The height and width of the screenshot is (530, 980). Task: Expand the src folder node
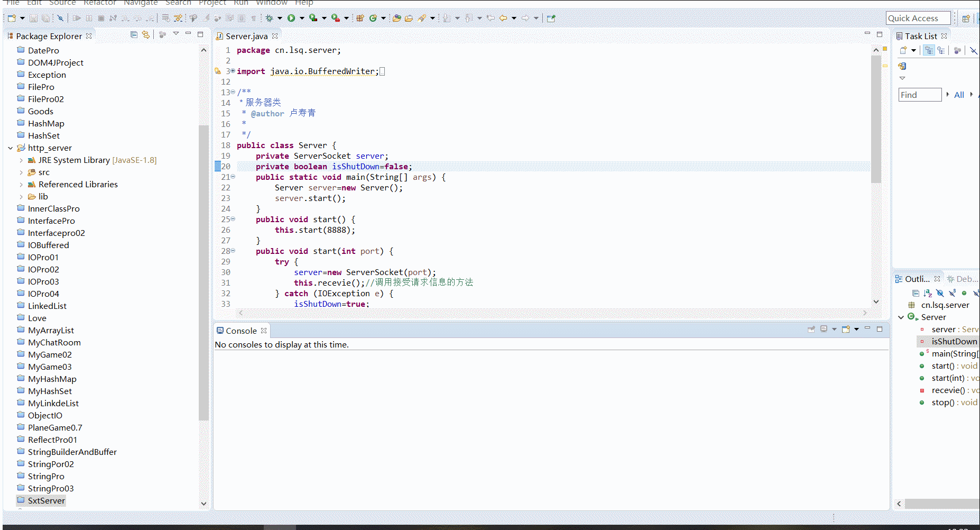(x=21, y=172)
